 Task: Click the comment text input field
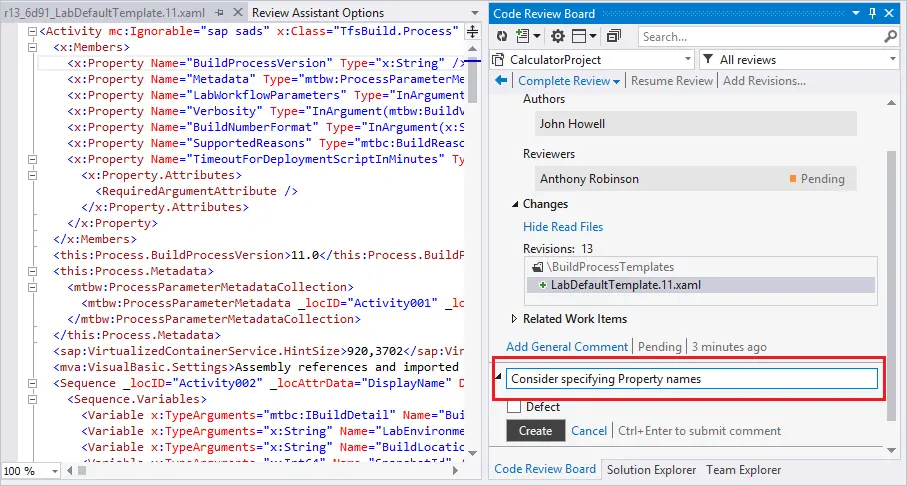[690, 379]
